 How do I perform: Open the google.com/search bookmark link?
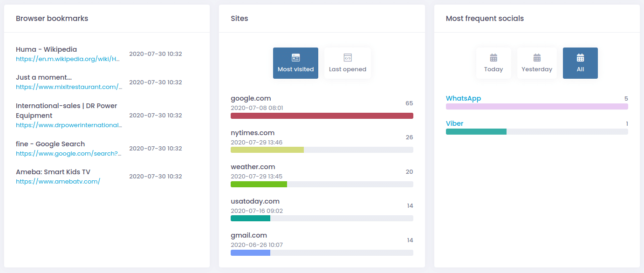pyautogui.click(x=69, y=153)
